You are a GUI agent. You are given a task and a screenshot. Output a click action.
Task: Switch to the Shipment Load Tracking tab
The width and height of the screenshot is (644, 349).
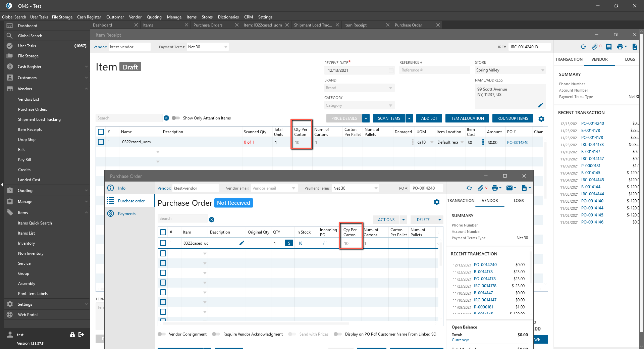coord(313,25)
